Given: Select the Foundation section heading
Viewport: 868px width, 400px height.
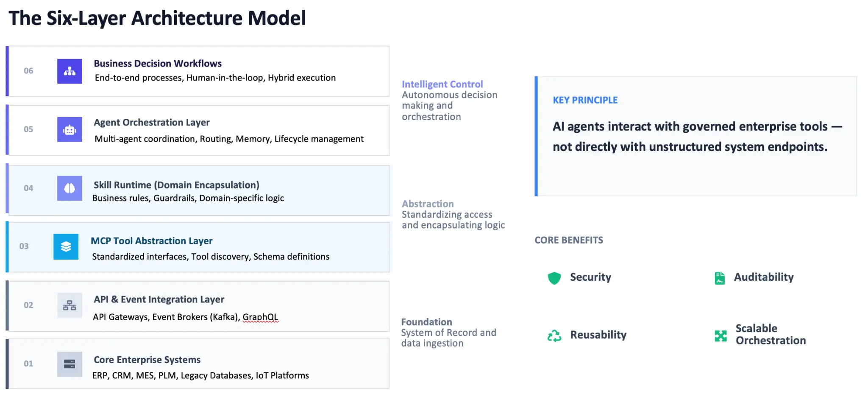Looking at the screenshot, I should (426, 322).
